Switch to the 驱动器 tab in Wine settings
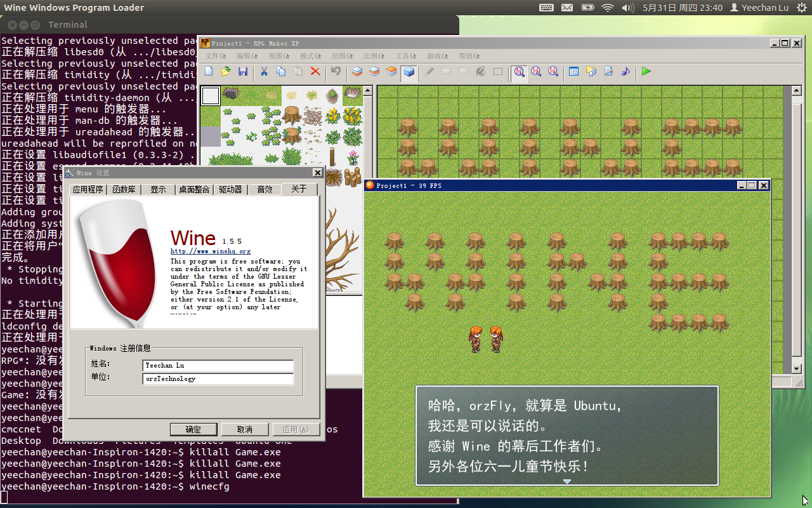812x508 pixels. [x=231, y=189]
